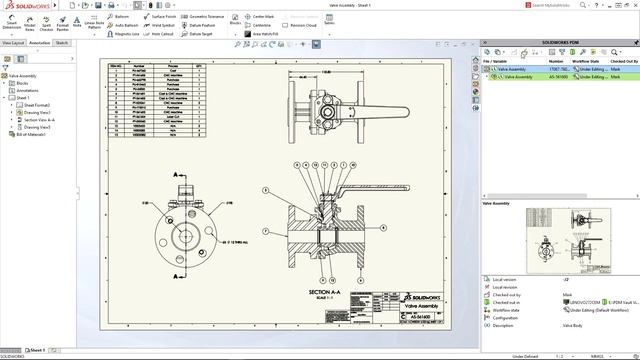Viewport: 640px width, 360px height.
Task: Click the second tab icon of the feature tree panel
Action: point(20,59)
